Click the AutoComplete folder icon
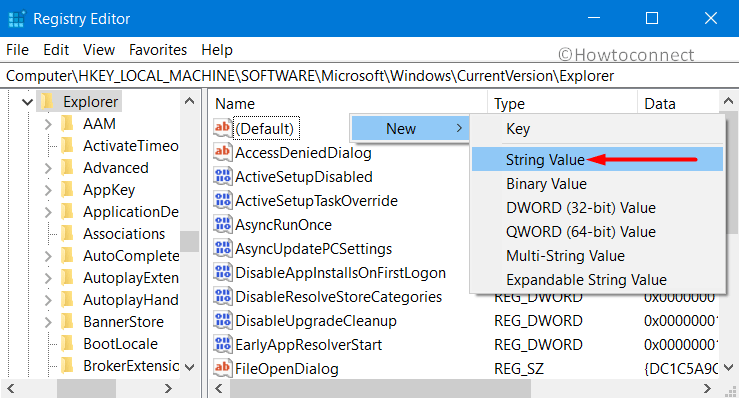The image size is (739, 398). tap(67, 256)
